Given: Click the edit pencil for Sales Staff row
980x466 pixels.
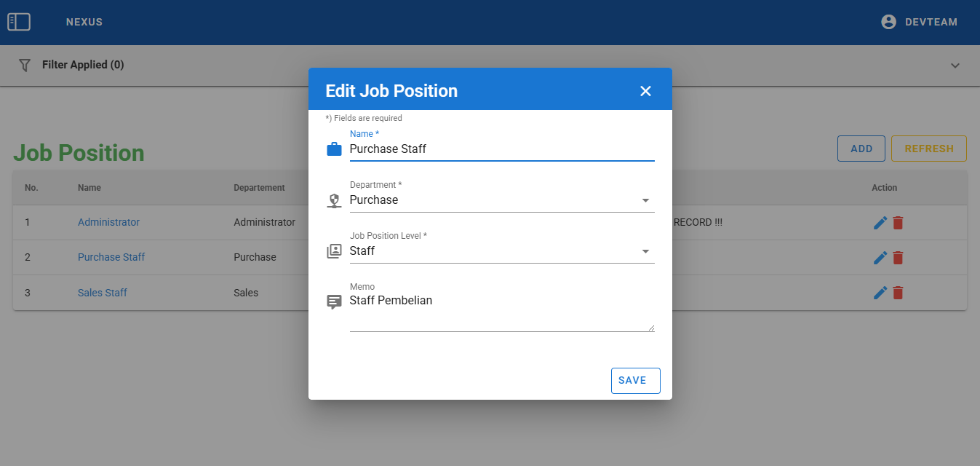Looking at the screenshot, I should coord(880,293).
